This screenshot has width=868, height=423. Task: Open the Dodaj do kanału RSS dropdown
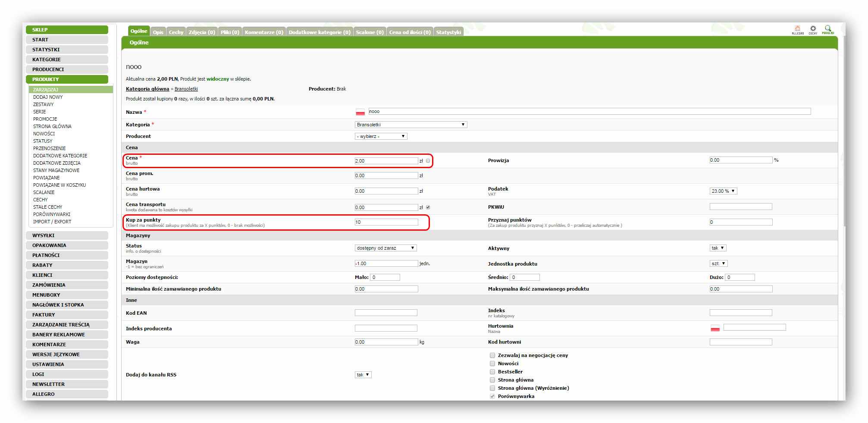(363, 375)
